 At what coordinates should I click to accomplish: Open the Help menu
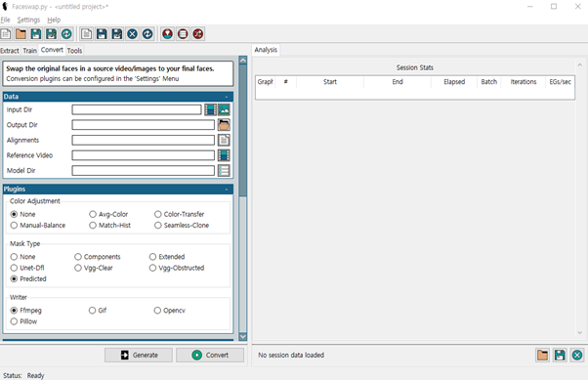tap(54, 20)
